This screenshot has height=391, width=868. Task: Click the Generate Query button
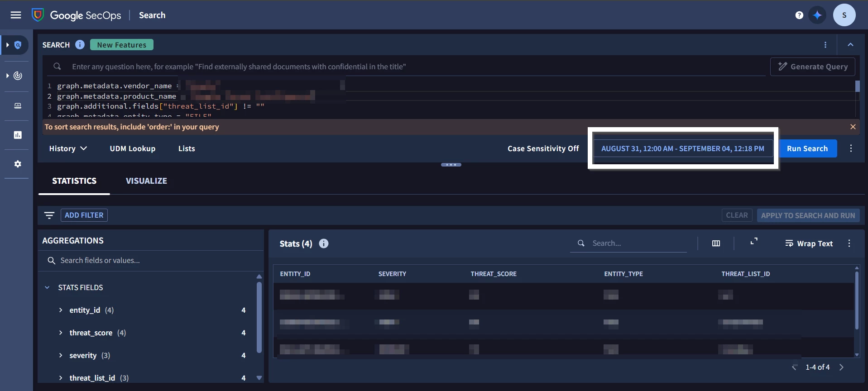[813, 67]
